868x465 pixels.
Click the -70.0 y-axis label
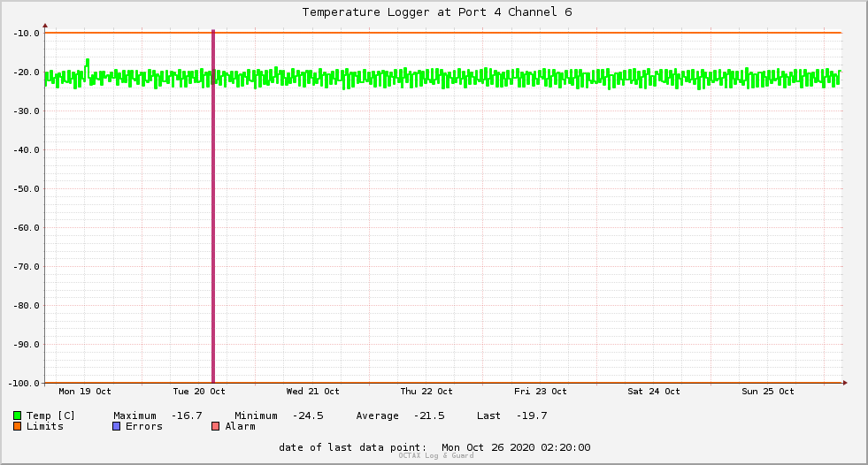point(26,266)
